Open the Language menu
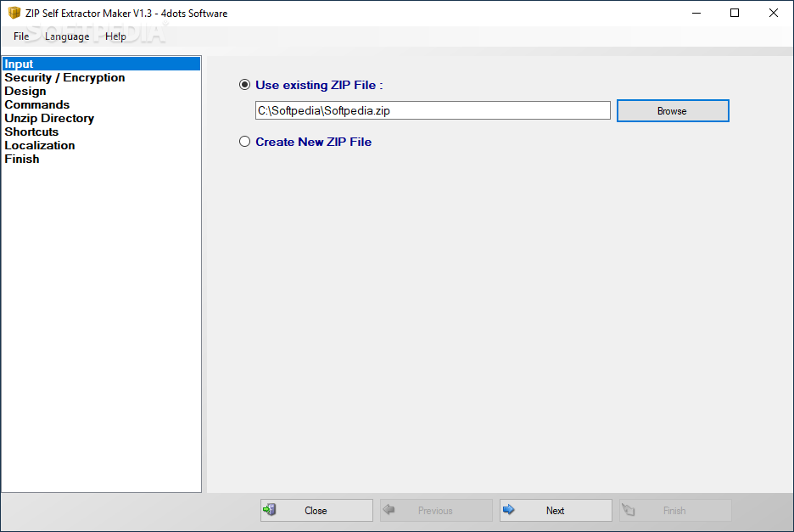The width and height of the screenshot is (794, 532). tap(67, 36)
